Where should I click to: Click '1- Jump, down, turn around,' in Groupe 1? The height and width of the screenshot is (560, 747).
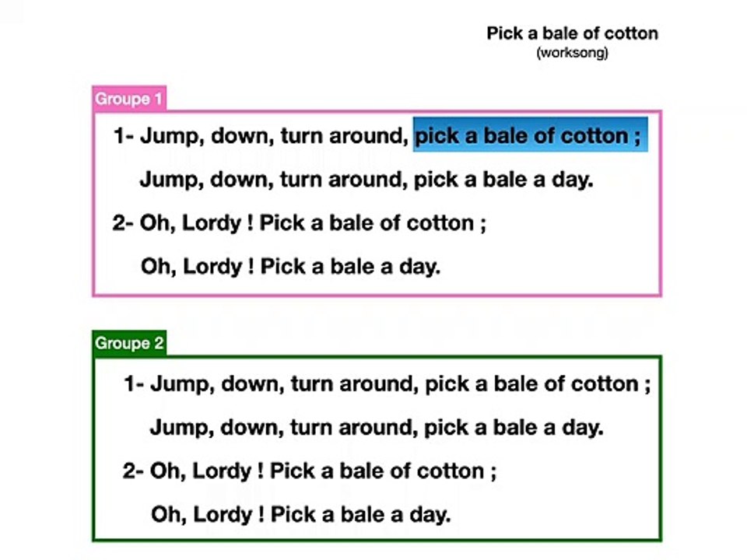pyautogui.click(x=261, y=135)
